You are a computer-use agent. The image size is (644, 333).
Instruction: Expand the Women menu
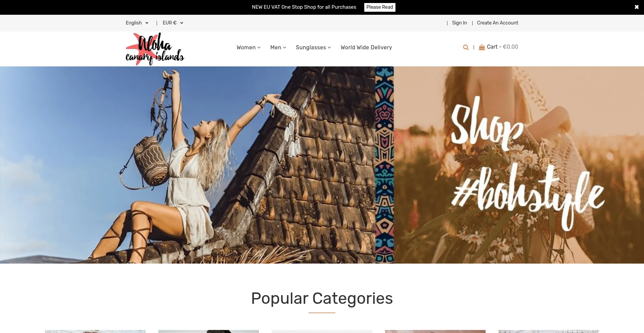point(249,48)
